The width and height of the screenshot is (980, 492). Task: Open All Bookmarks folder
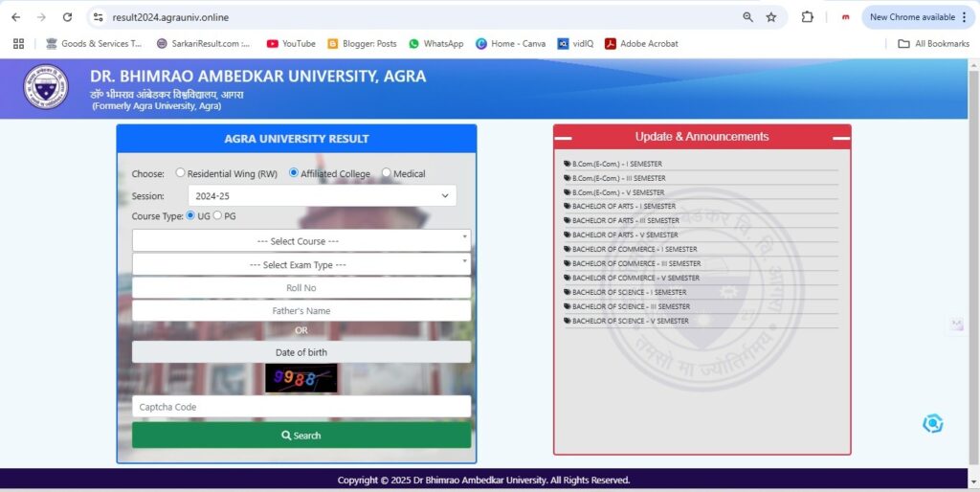(934, 44)
